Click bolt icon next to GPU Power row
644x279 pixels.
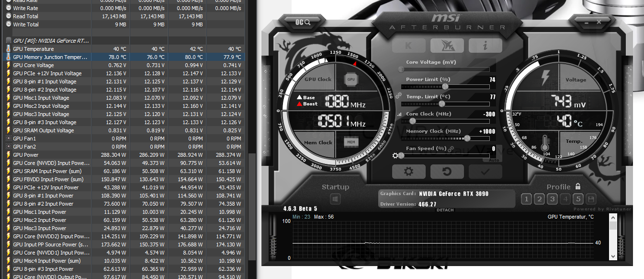[x=8, y=155]
